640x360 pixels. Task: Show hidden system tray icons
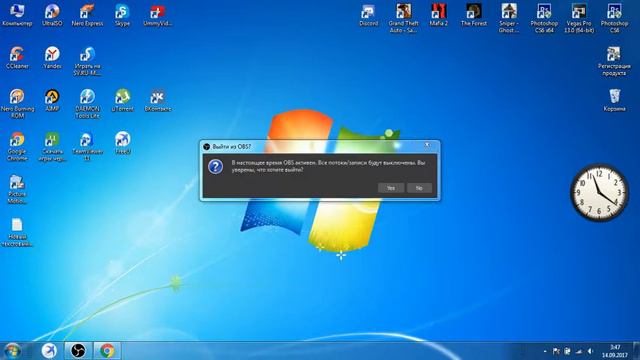545,351
